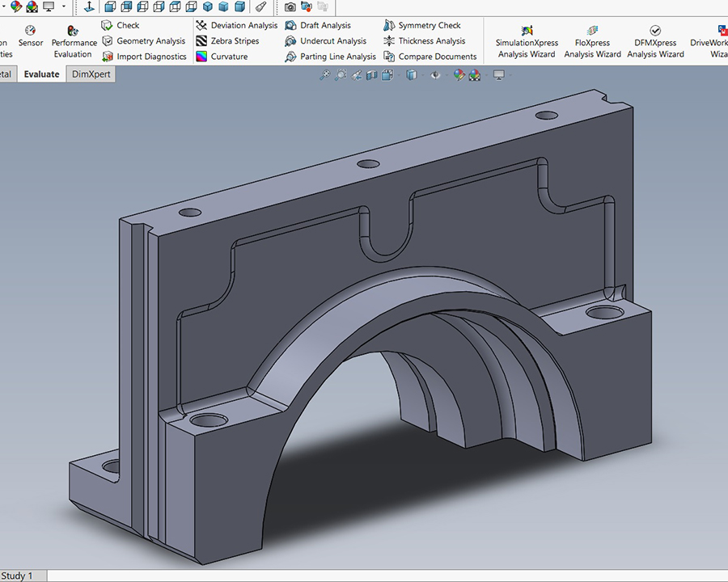Click the Zoom to Fit icon
Image resolution: width=728 pixels, height=582 pixels.
point(324,74)
